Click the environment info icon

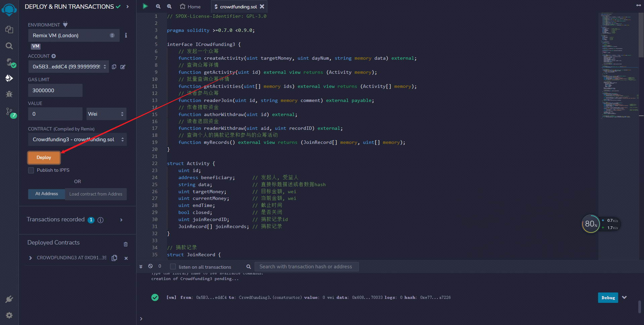(126, 35)
